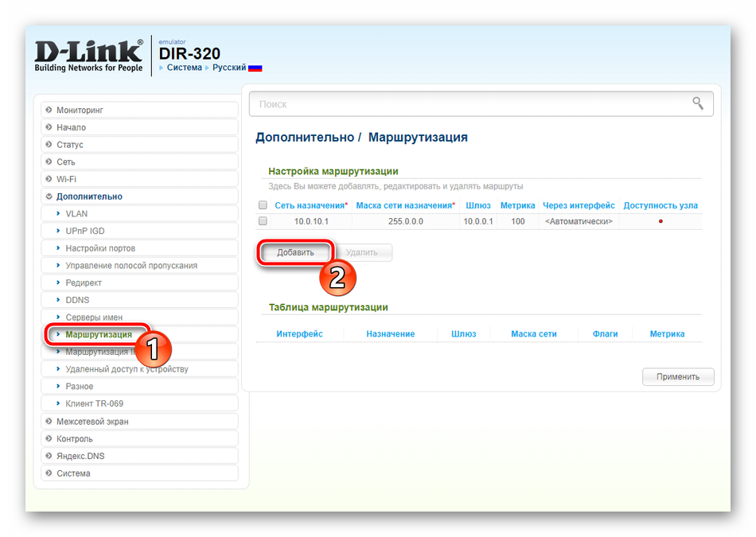Open the Русский language dropdown
The width and height of the screenshot is (756, 537).
coord(229,68)
